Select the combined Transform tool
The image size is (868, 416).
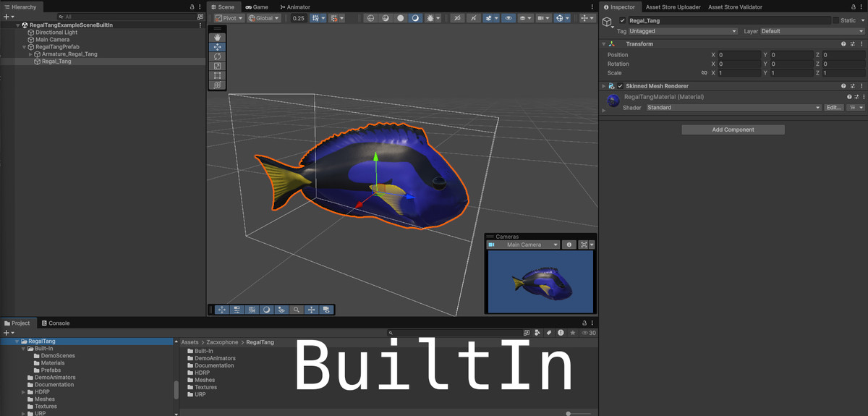[x=218, y=85]
